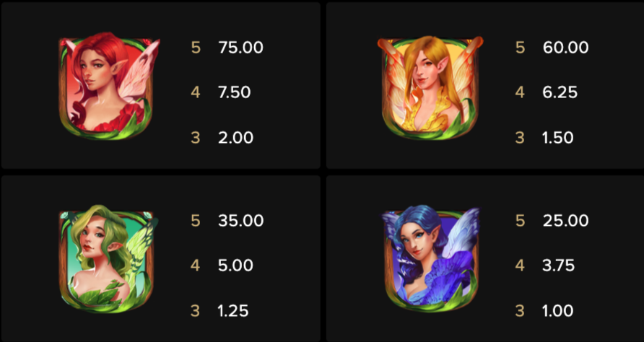The height and width of the screenshot is (342, 644).
Task: Select the 1.50 payout value
Action: (x=557, y=138)
